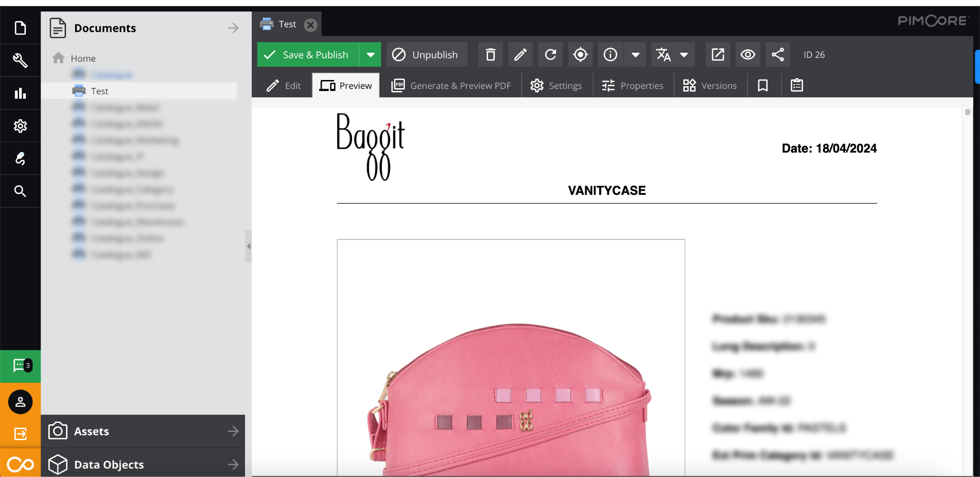Image resolution: width=980 pixels, height=477 pixels.
Task: Expand the info dropdown arrow
Action: pyautogui.click(x=635, y=55)
